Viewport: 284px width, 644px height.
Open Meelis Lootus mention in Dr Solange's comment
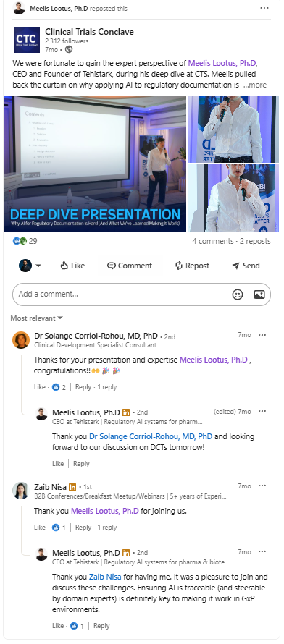[x=214, y=360]
